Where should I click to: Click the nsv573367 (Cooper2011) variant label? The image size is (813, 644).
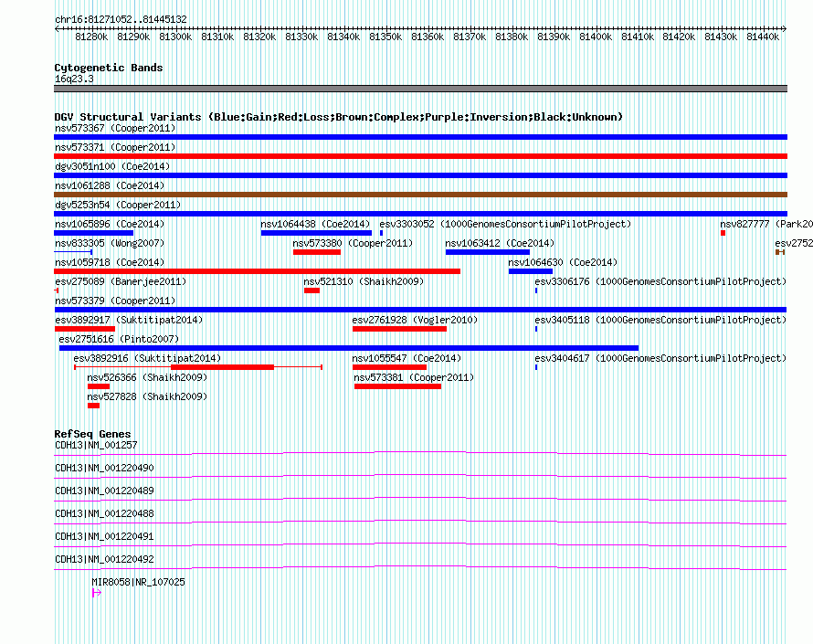(115, 128)
